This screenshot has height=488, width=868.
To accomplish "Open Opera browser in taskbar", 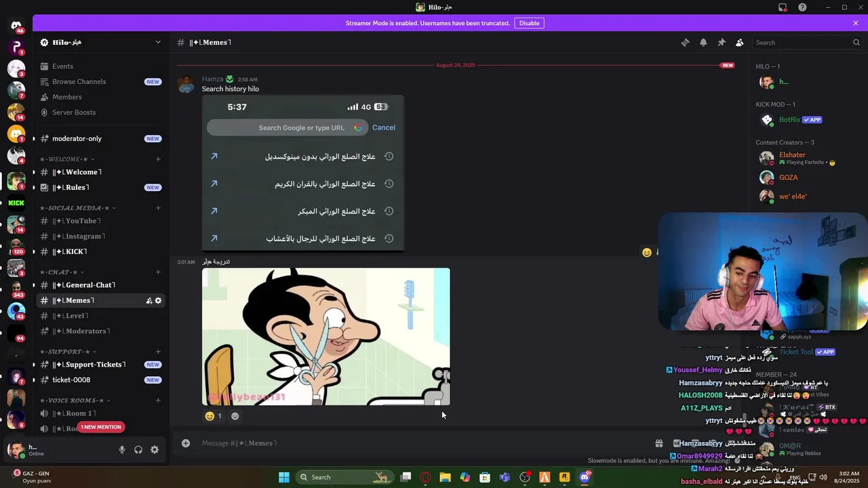I will coord(426,477).
